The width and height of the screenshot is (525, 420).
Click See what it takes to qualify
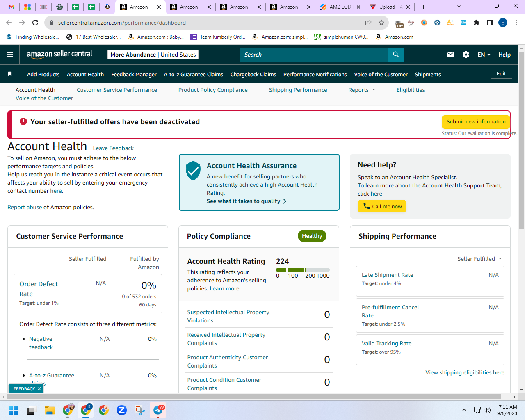(x=247, y=201)
